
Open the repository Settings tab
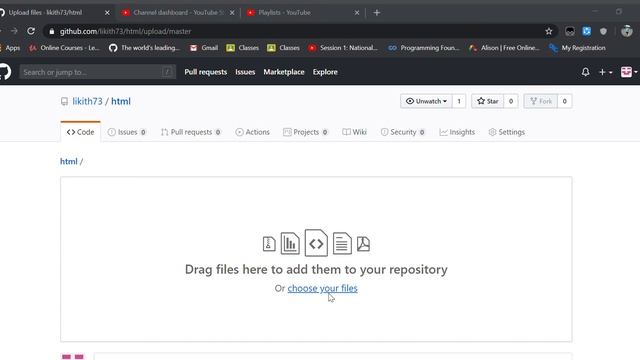pos(507,132)
